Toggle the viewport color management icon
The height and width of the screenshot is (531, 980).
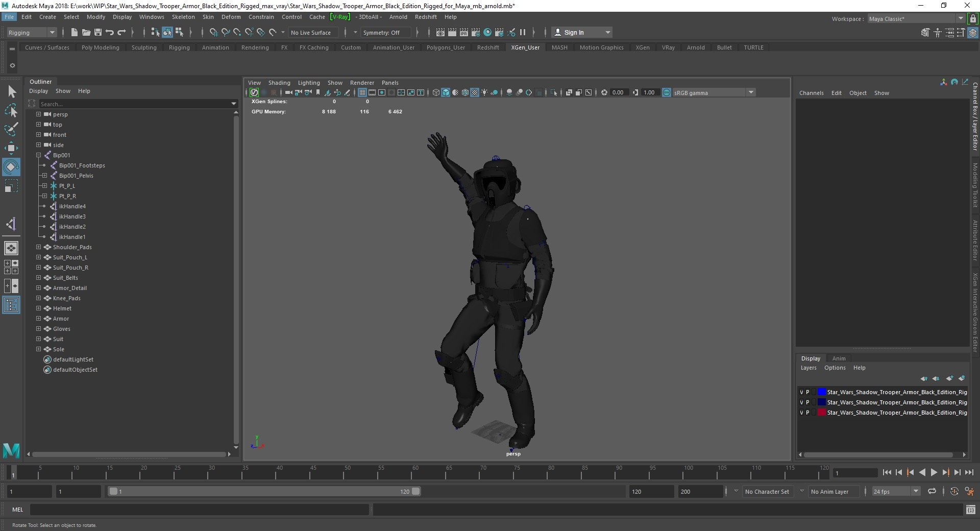(667, 92)
